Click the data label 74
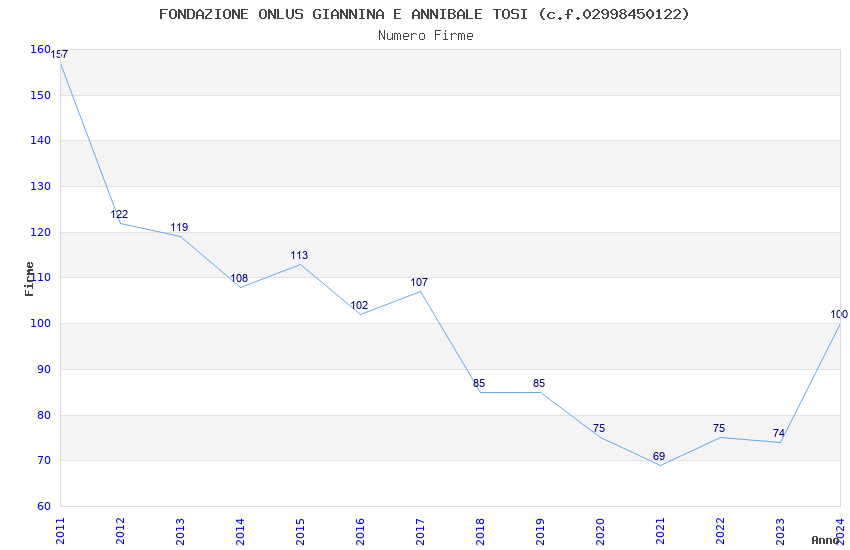 click(779, 433)
